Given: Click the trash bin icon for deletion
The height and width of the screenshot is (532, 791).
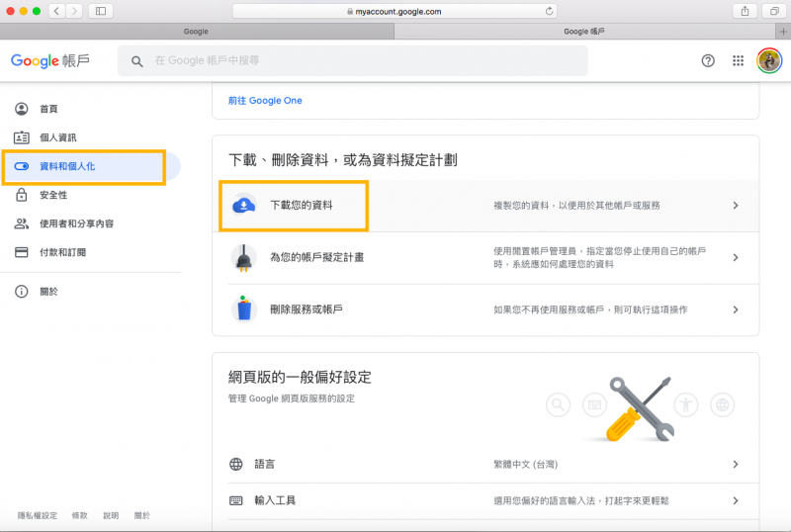Looking at the screenshot, I should click(244, 309).
